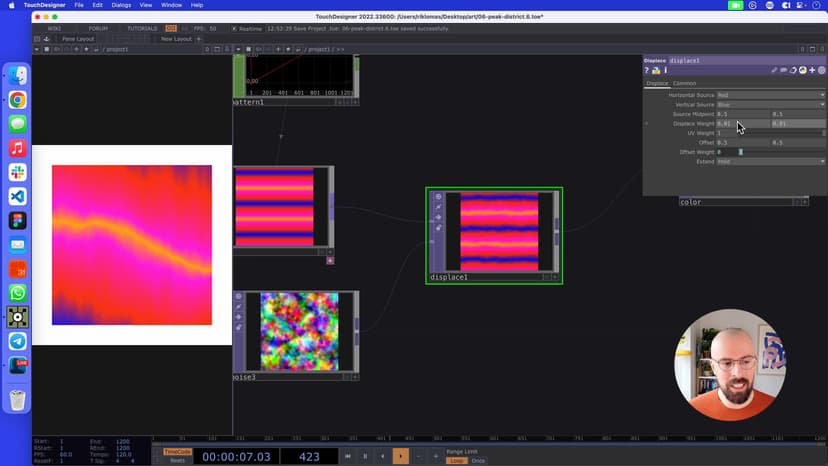828x466 pixels.
Task: Open operator help question mark icon
Action: point(647,71)
